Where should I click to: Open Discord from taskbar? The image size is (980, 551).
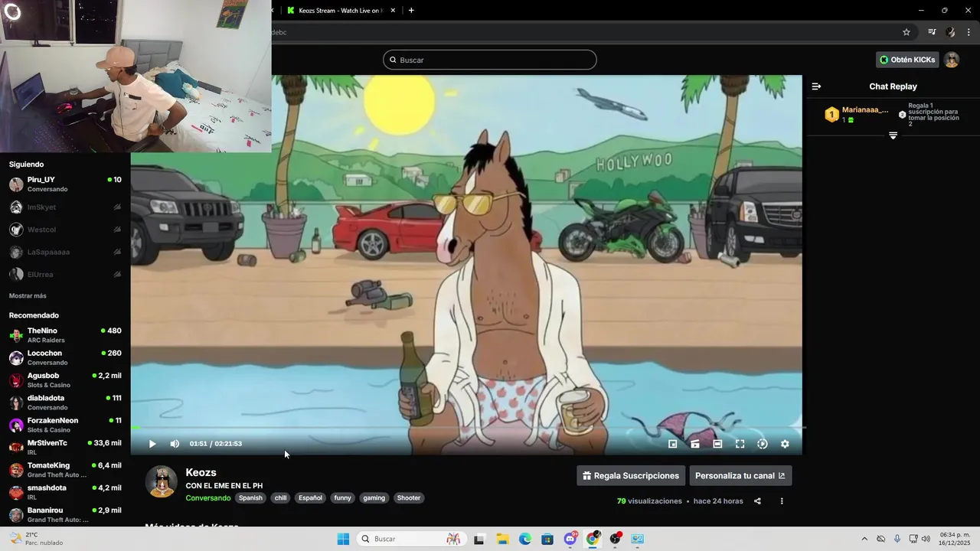click(x=570, y=539)
